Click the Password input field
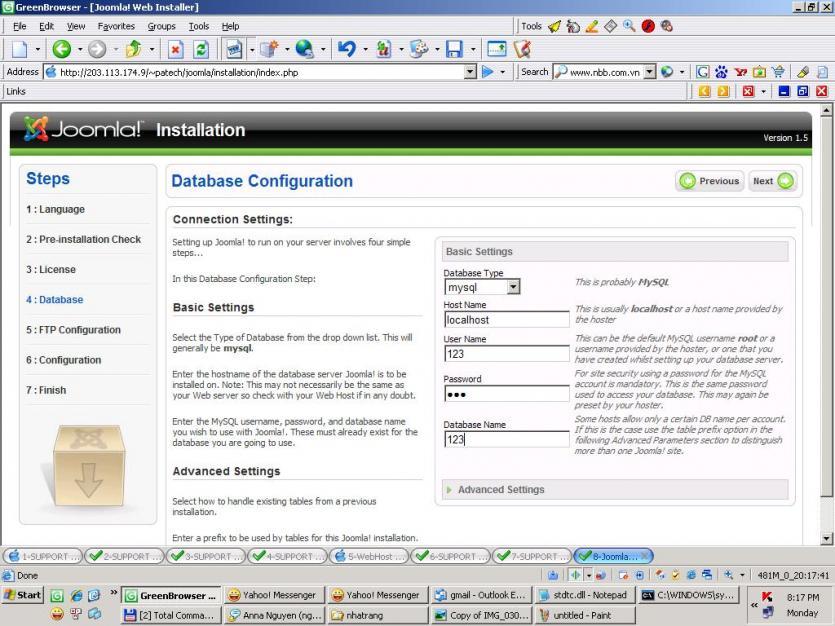This screenshot has width=835, height=626. click(506, 394)
